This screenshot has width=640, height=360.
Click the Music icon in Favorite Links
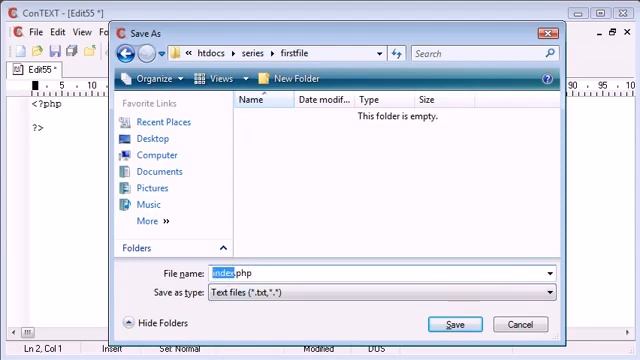125,204
